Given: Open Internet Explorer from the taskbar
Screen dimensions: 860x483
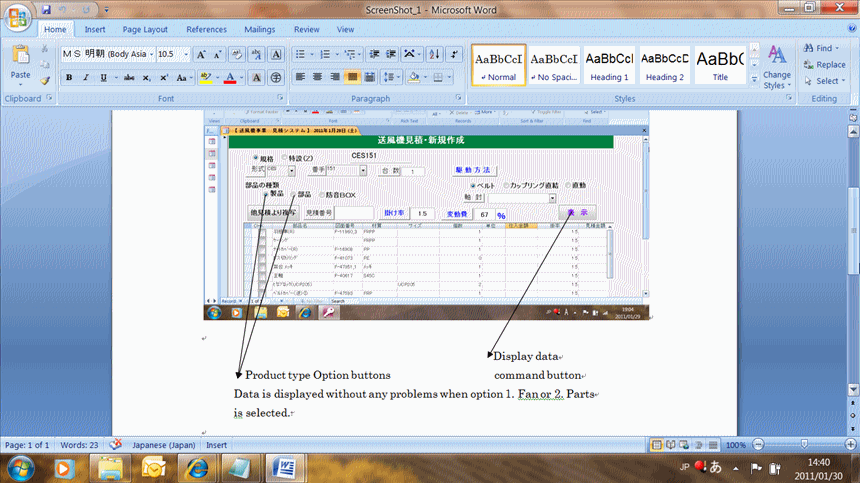Looking at the screenshot, I should [197, 469].
